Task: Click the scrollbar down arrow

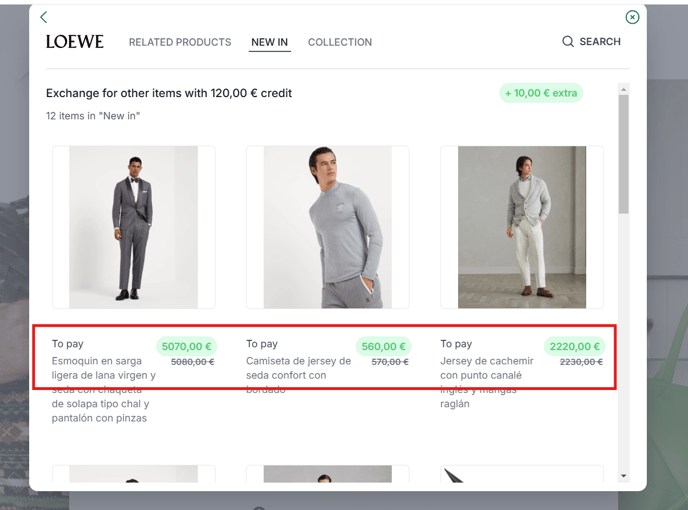Action: 624,476
